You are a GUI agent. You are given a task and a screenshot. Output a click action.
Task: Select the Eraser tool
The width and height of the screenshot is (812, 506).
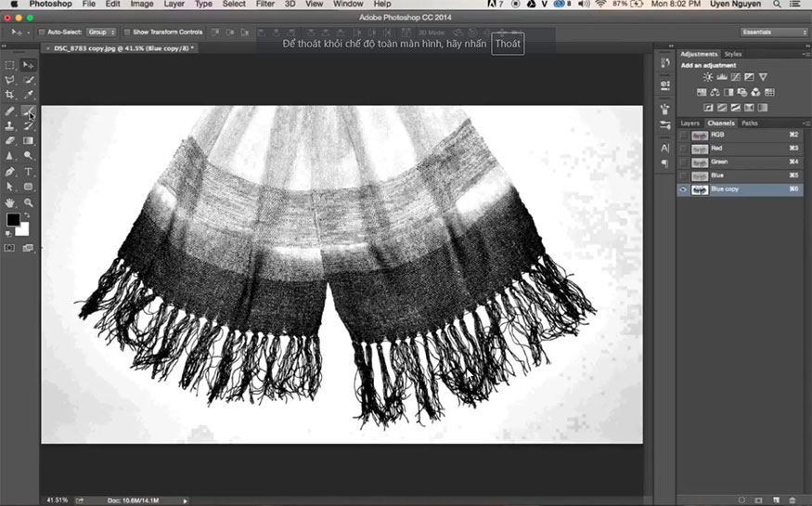coord(10,140)
